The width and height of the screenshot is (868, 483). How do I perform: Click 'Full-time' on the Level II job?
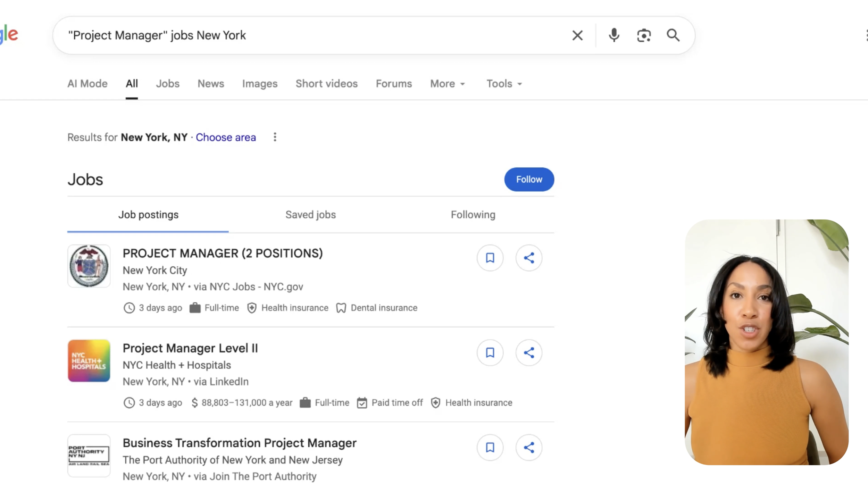click(x=332, y=402)
